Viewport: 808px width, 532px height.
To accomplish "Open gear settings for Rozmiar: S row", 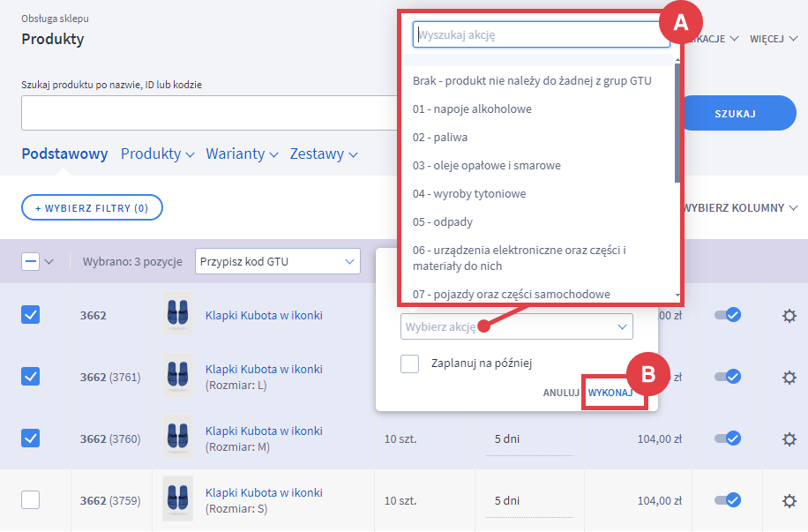I will pos(789,500).
